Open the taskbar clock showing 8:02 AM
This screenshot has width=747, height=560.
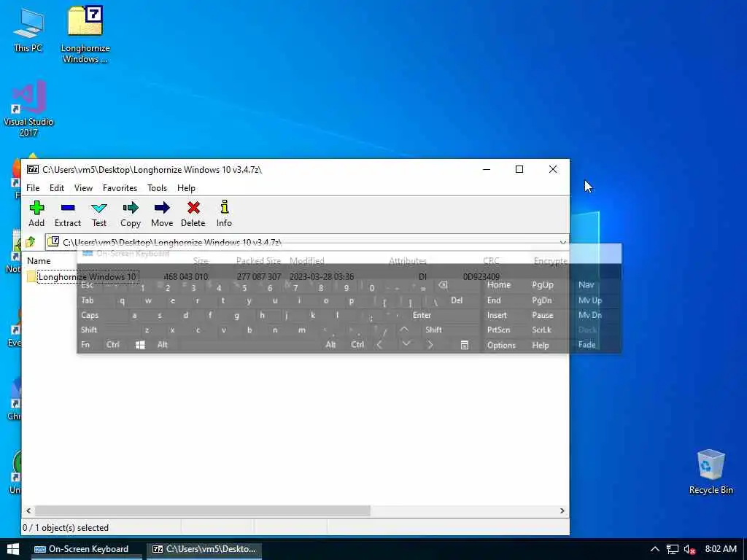721,549
